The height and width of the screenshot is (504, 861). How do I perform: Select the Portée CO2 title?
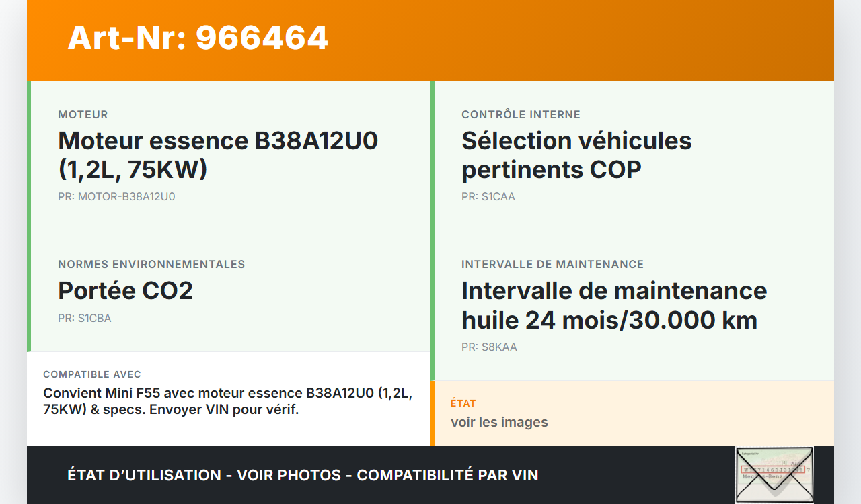125,290
